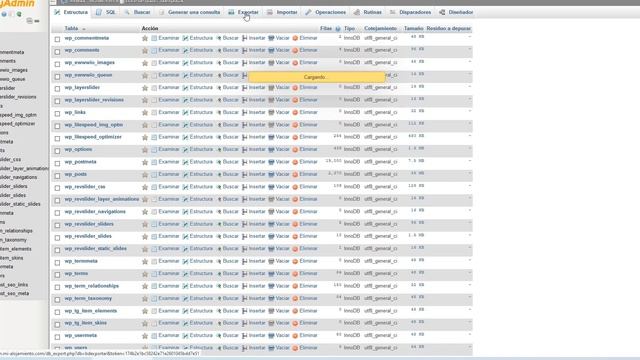Image resolution: width=640 pixels, height=360 pixels.
Task: Click Buscar icon in wp_tg_item_skins row
Action: 218,324
